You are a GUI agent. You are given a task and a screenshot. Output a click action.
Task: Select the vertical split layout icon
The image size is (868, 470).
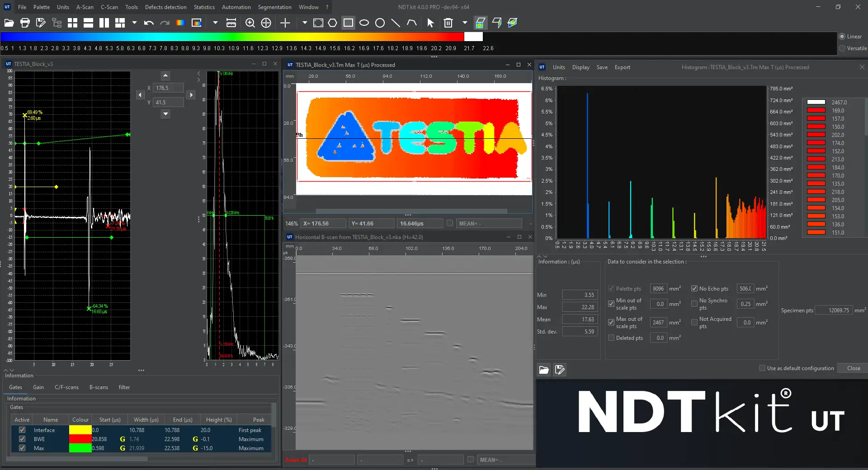click(104, 23)
